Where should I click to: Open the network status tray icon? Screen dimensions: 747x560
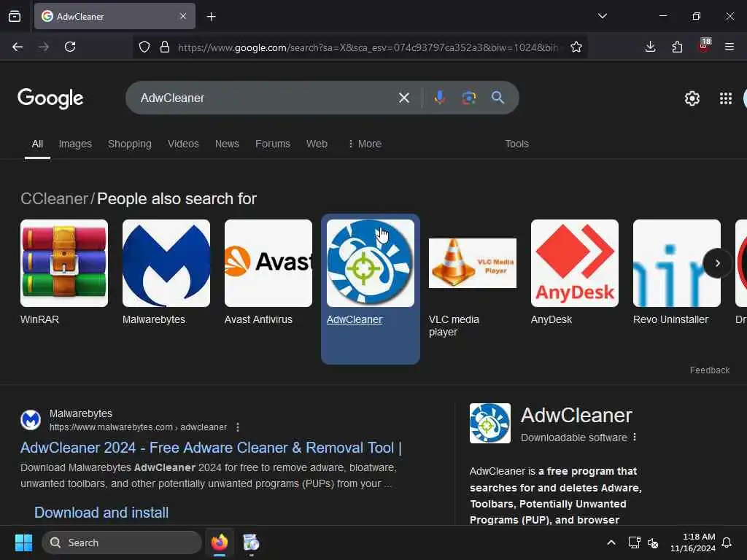point(634,542)
